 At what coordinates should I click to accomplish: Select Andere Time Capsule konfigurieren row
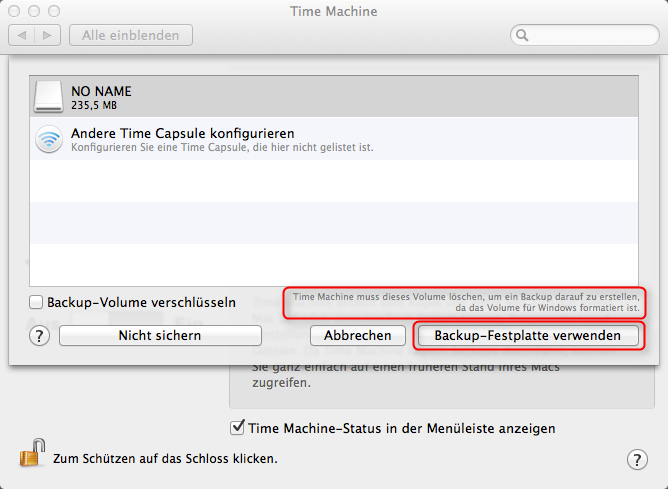[x=334, y=139]
